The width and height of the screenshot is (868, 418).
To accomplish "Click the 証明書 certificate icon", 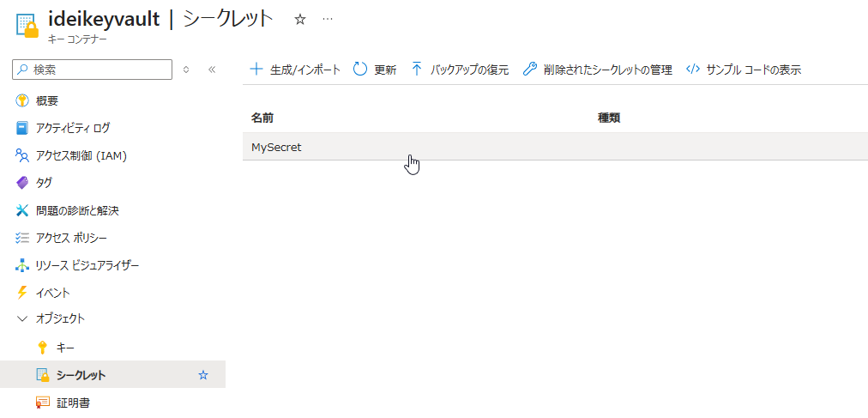I will coord(42,403).
